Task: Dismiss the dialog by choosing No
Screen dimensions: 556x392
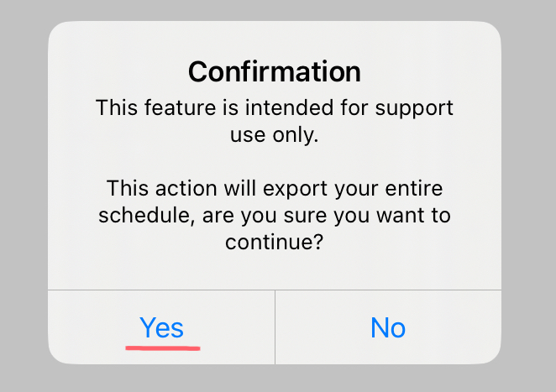Action: [x=388, y=327]
